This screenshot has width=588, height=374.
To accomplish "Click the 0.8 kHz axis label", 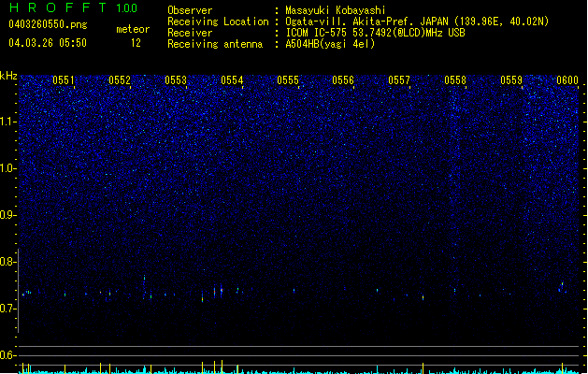I will click(x=8, y=262).
